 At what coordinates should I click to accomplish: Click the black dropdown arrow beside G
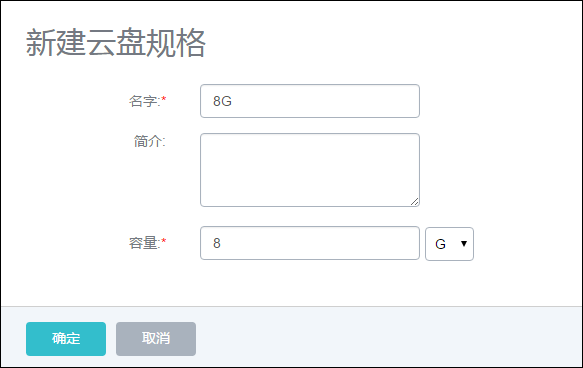[x=464, y=244]
